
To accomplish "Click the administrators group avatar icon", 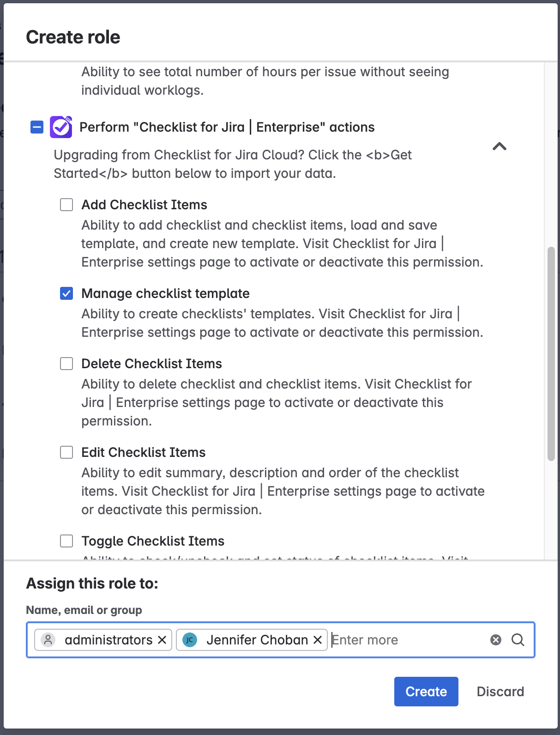I will point(48,640).
